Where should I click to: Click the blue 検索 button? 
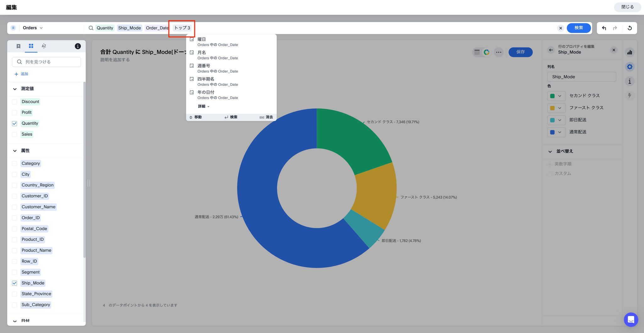579,28
